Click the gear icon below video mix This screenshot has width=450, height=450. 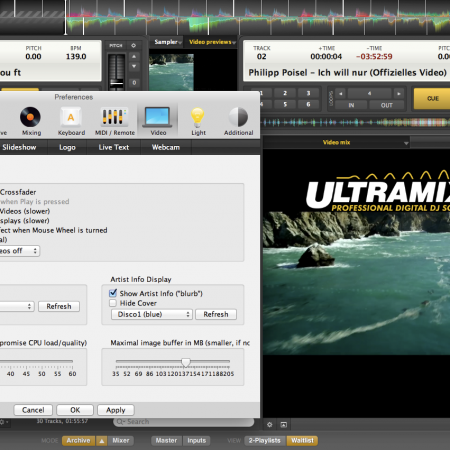tap(269, 424)
